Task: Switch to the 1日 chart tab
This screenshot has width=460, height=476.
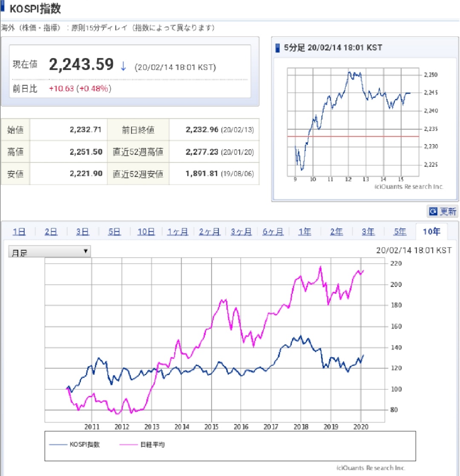Action: tap(19, 232)
